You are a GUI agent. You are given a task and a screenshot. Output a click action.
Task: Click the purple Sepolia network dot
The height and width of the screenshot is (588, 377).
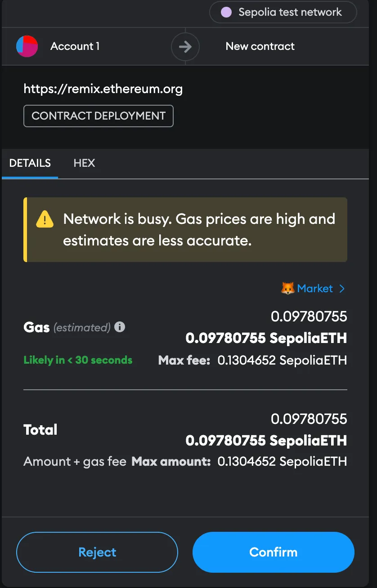click(x=226, y=12)
